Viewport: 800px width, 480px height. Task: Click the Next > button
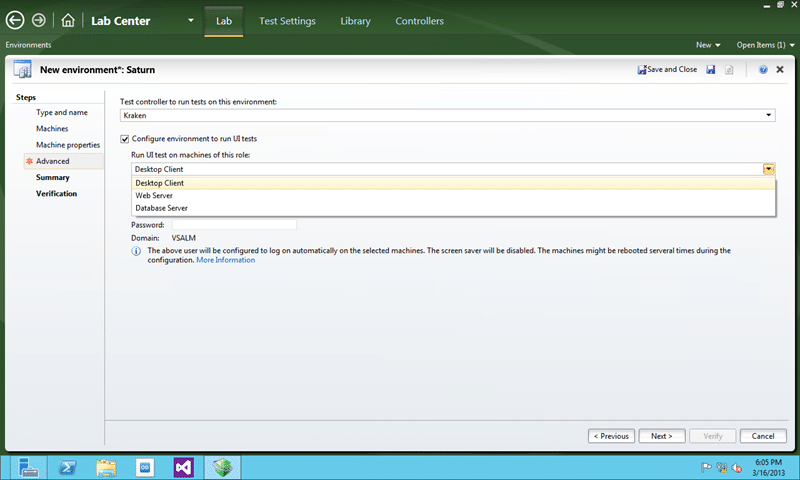[662, 436]
